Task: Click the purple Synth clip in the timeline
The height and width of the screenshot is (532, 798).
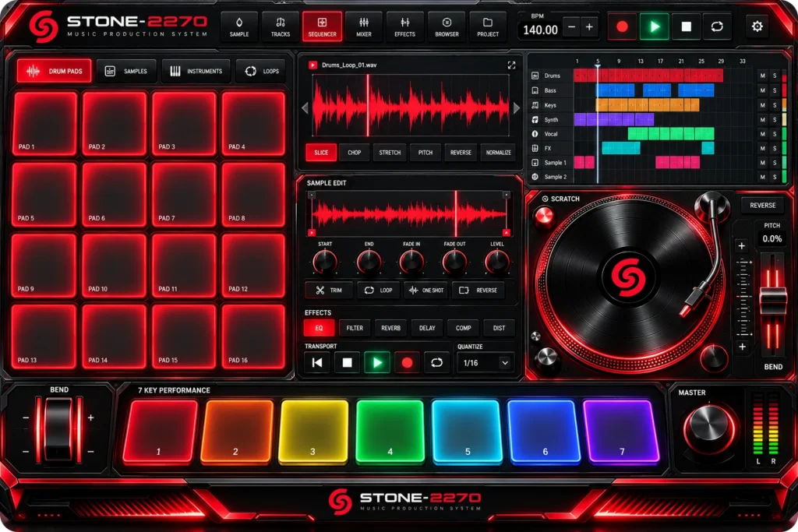Action: 614,119
